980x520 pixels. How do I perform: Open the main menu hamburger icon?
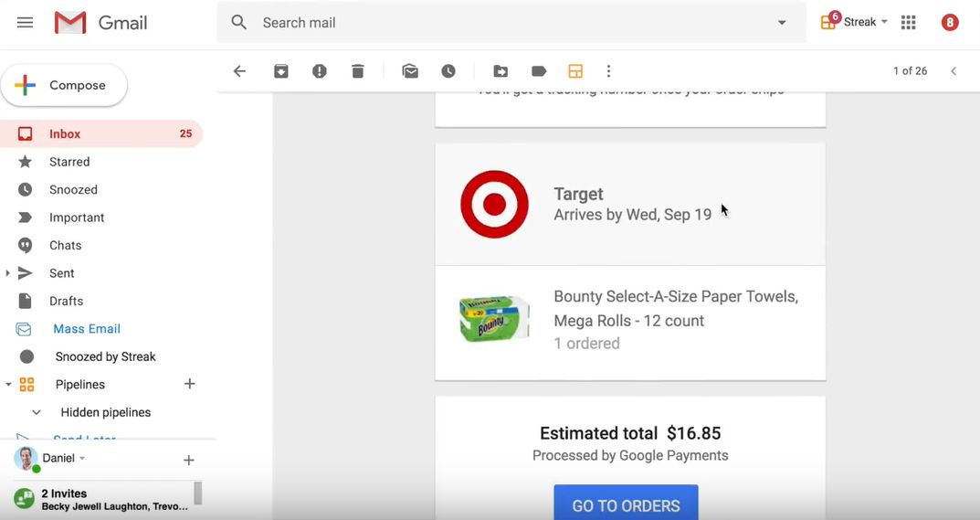click(x=25, y=23)
